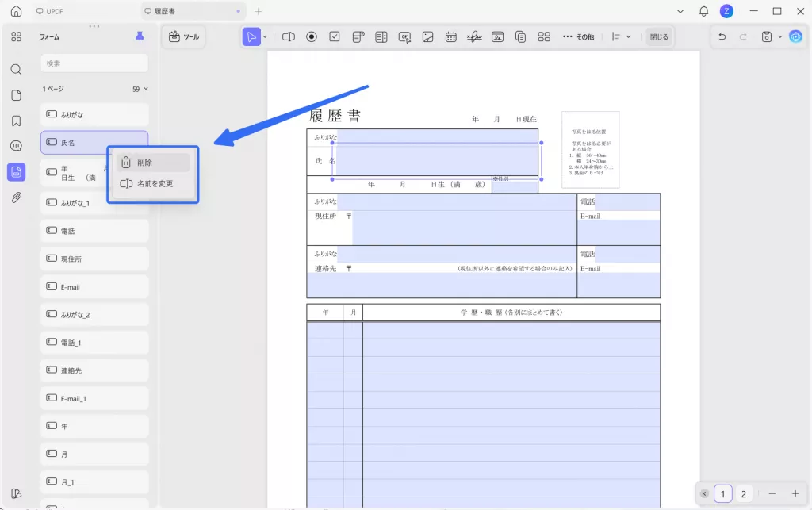Open the Z user account avatar

pyautogui.click(x=726, y=11)
